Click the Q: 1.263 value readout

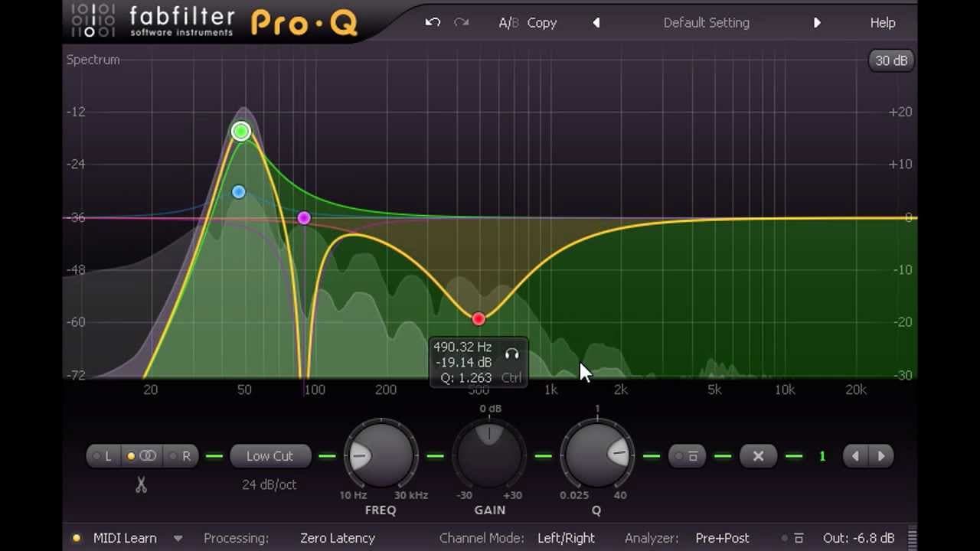point(465,378)
